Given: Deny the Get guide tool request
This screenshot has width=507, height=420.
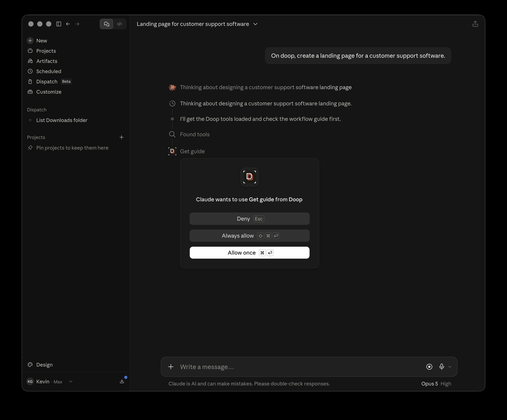Looking at the screenshot, I should 249,219.
